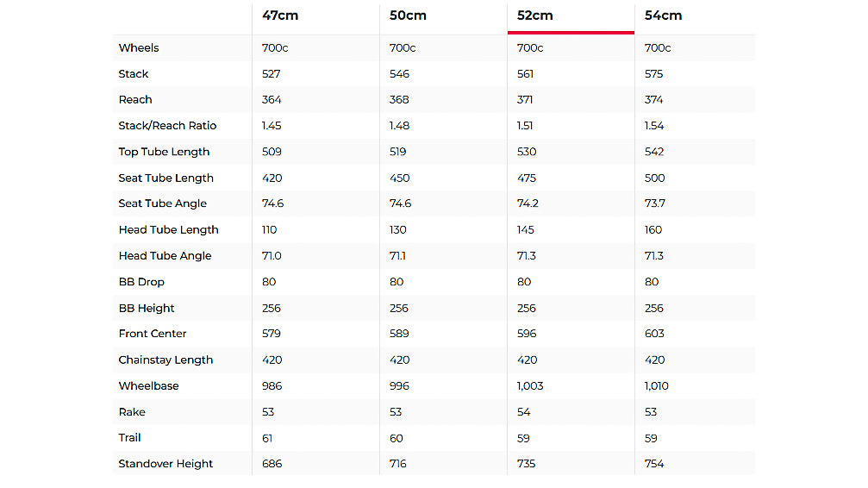Click the 54cm seat tube angle 73.7
This screenshot has height=488, width=868.
coord(656,203)
